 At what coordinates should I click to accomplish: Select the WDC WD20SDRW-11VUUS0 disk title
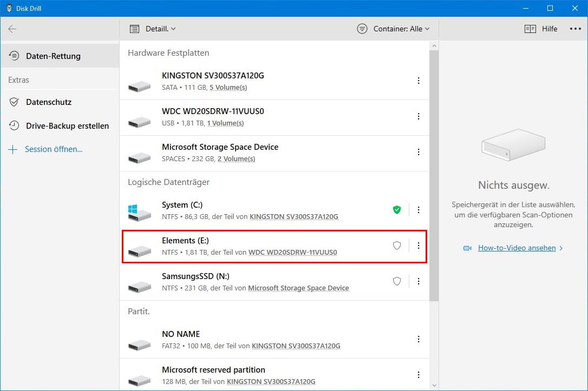tap(213, 111)
